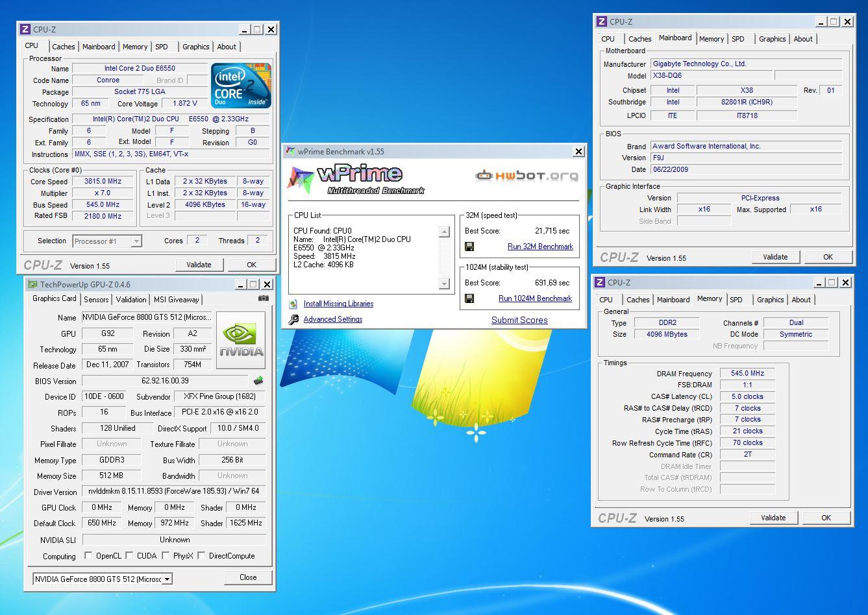The height and width of the screenshot is (615, 868).
Task: Click the Command Rate value 2T
Action: [x=747, y=454]
